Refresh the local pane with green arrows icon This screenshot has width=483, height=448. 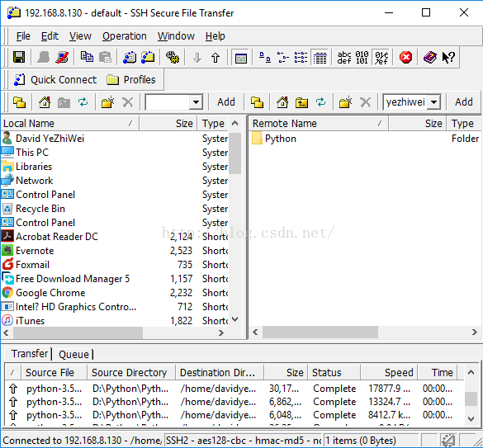point(83,102)
